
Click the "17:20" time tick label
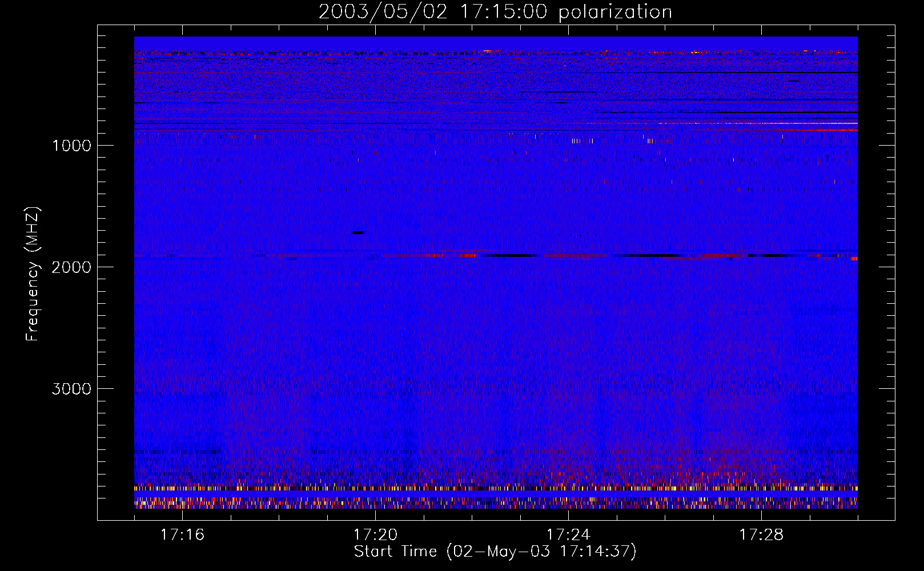click(x=375, y=534)
